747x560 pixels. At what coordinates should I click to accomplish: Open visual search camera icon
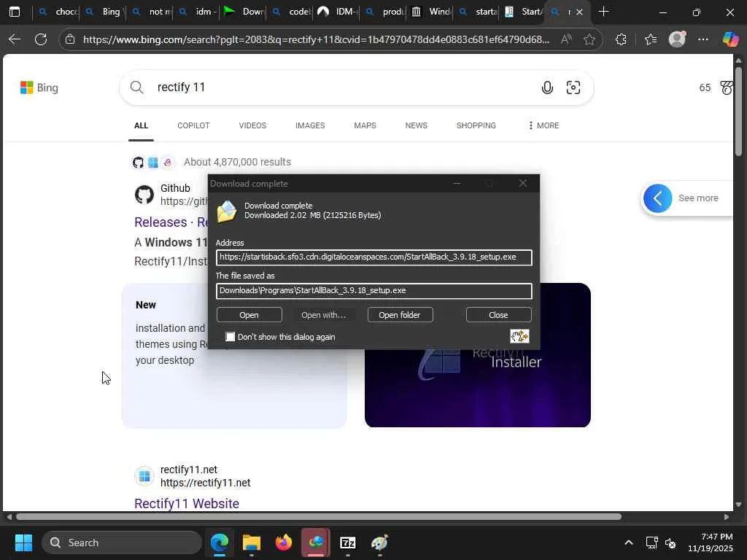coord(573,87)
